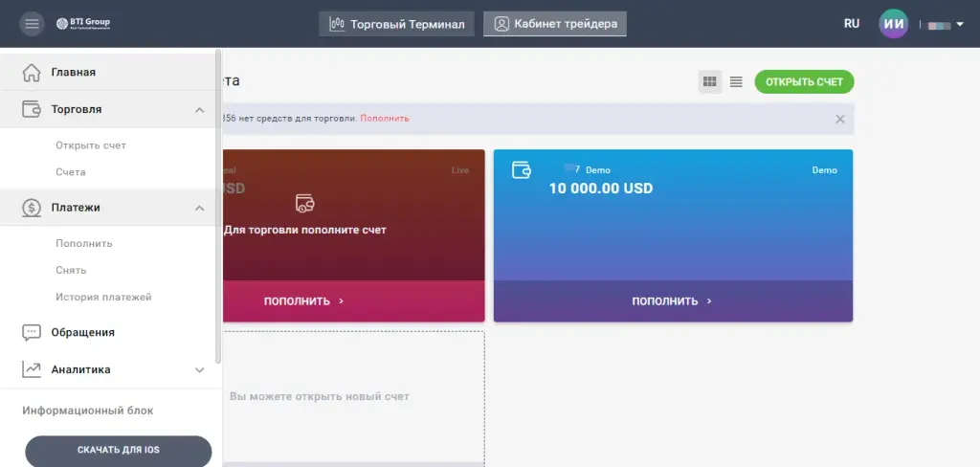Open История платежей in sidebar
Screen dimensions: 980x467
tap(103, 297)
